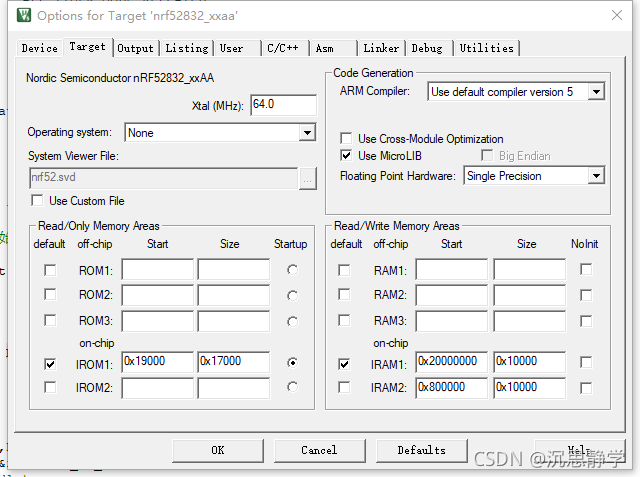Viewport: 640px width, 477px height.
Task: Edit the IRAM1 Size field 0x10000
Action: click(x=530, y=362)
